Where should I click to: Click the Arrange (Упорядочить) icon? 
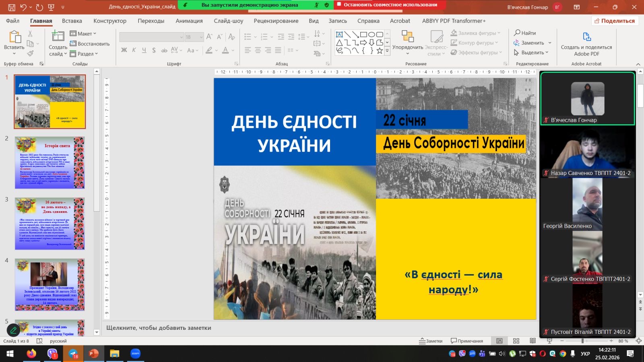(407, 37)
